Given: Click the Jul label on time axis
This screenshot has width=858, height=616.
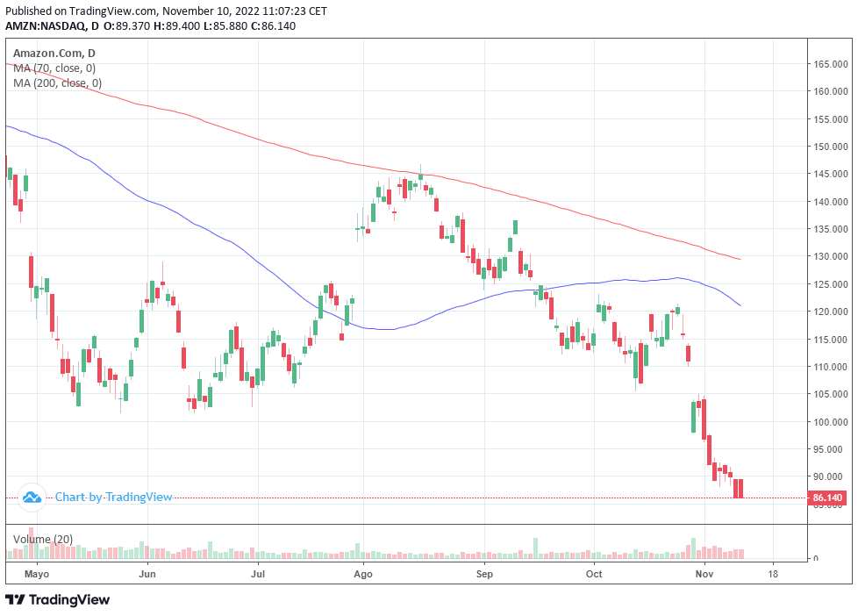Looking at the screenshot, I should (258, 574).
